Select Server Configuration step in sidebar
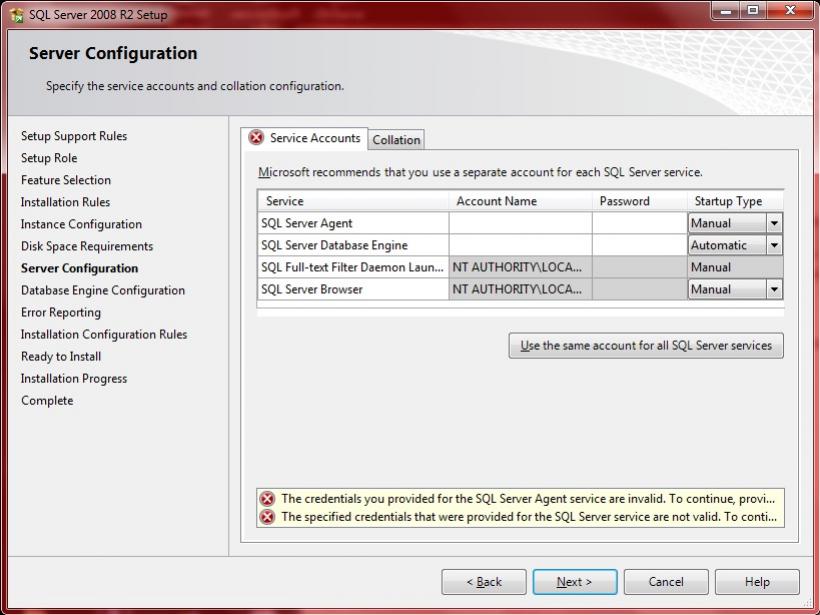Viewport: 820px width, 615px height. coord(79,268)
